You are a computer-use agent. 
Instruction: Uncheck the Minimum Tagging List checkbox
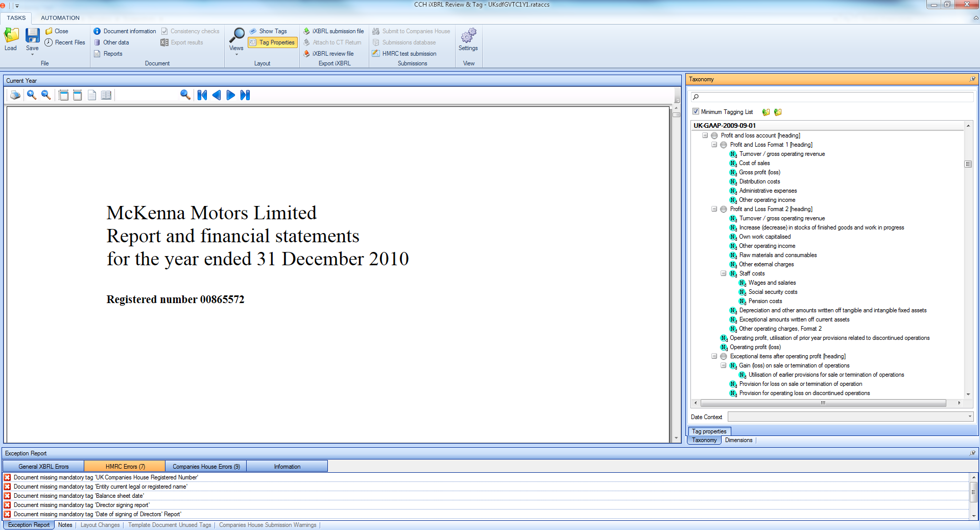[696, 111]
